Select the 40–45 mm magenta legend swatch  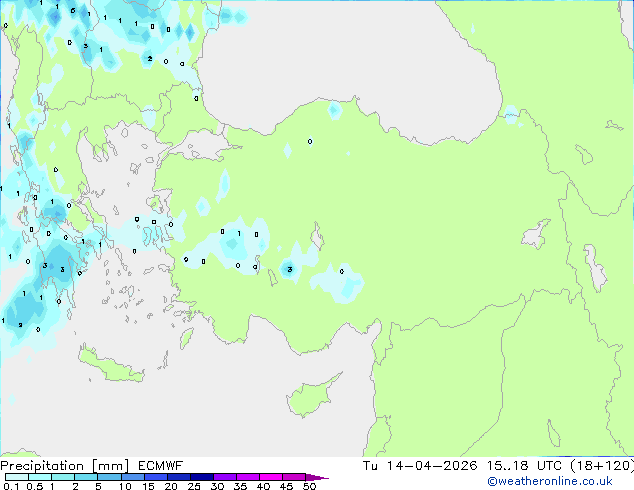[x=271, y=477]
